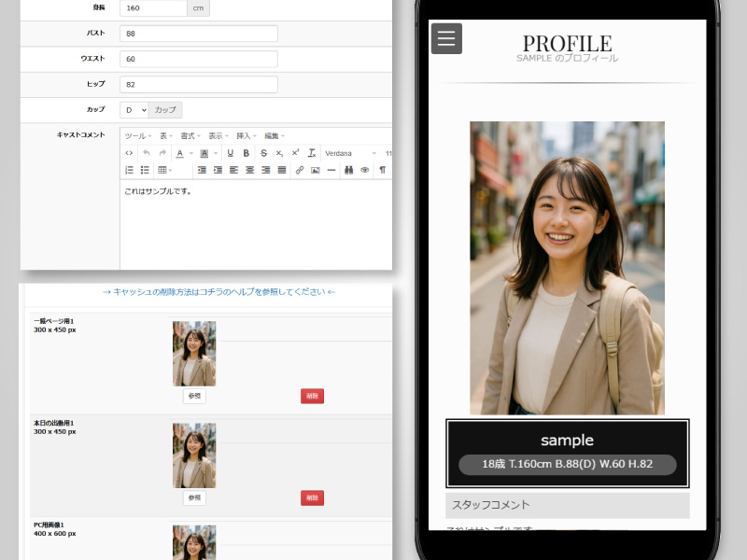The height and width of the screenshot is (560, 747).
Task: Open the hamburger menu on phone preview
Action: click(x=446, y=38)
